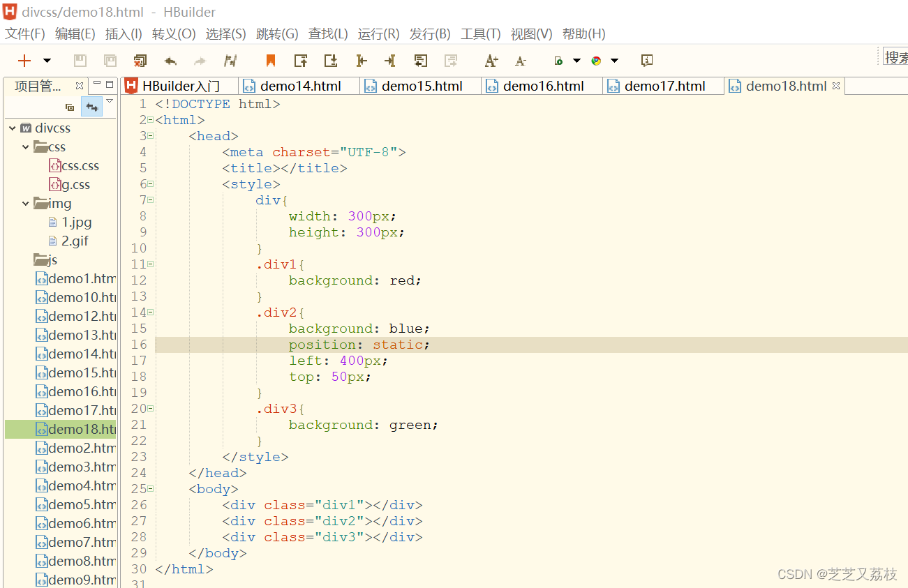This screenshot has width=908, height=588.
Task: Open the 查找(L) menu
Action: [x=328, y=33]
